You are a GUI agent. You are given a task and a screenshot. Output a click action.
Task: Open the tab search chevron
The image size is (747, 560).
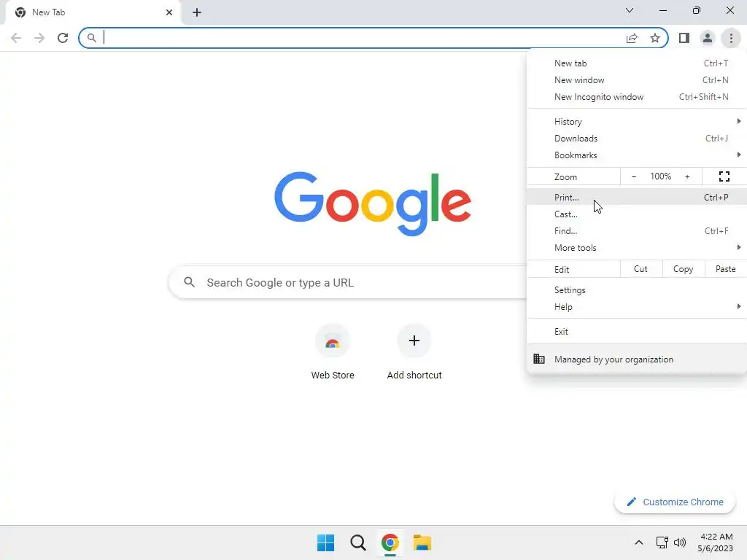[x=630, y=10]
